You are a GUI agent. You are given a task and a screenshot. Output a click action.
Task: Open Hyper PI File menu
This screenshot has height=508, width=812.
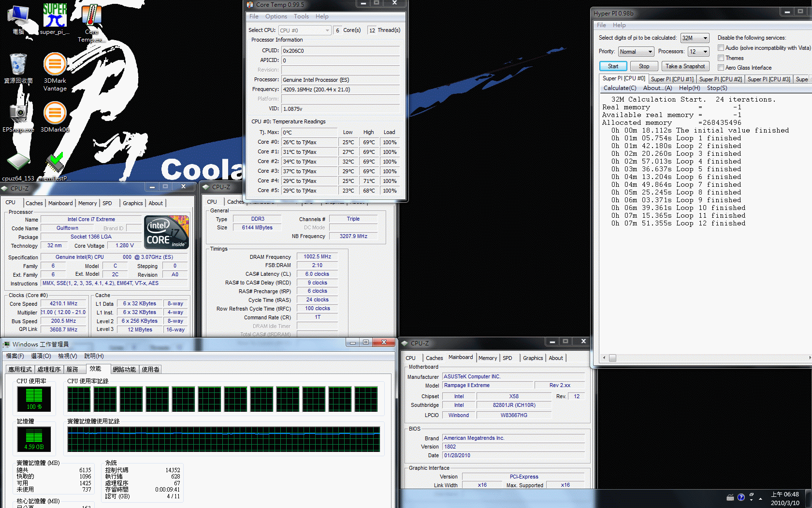tap(601, 25)
